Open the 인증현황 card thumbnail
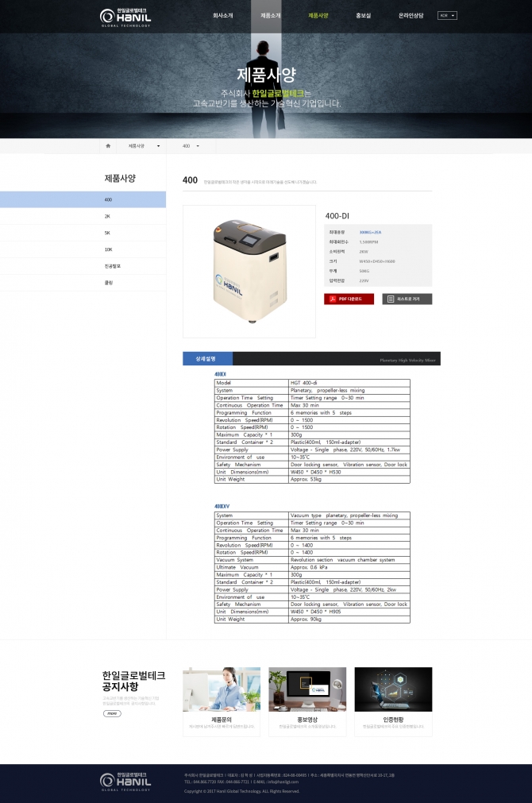Screen dimensions: 532x803 tap(393, 689)
